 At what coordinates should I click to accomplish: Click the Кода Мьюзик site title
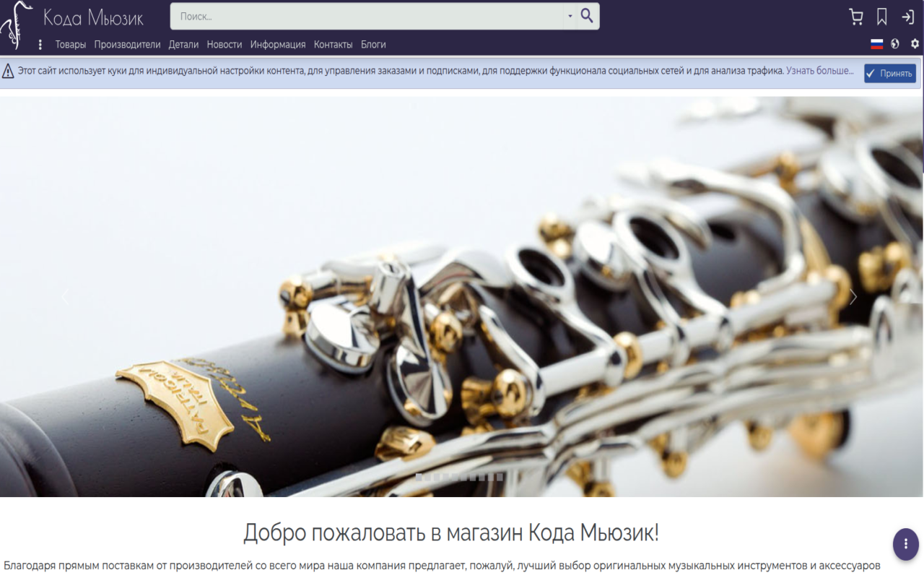click(x=93, y=17)
